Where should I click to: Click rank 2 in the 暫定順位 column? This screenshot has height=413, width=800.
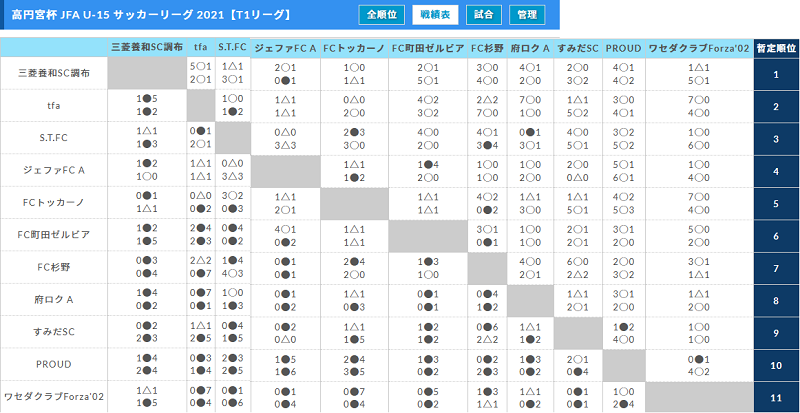pos(776,107)
